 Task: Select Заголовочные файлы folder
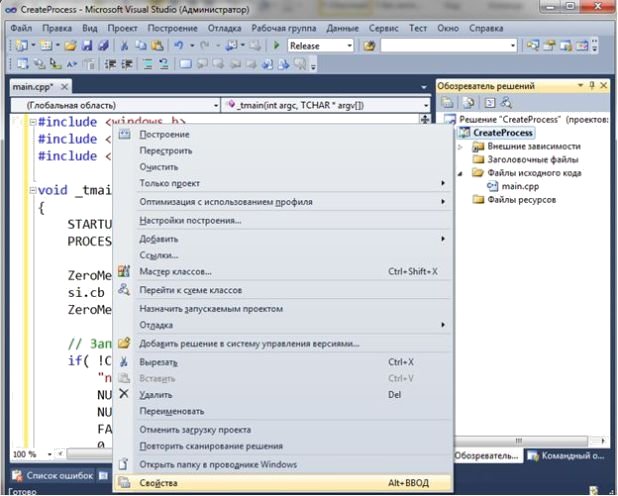[533, 160]
